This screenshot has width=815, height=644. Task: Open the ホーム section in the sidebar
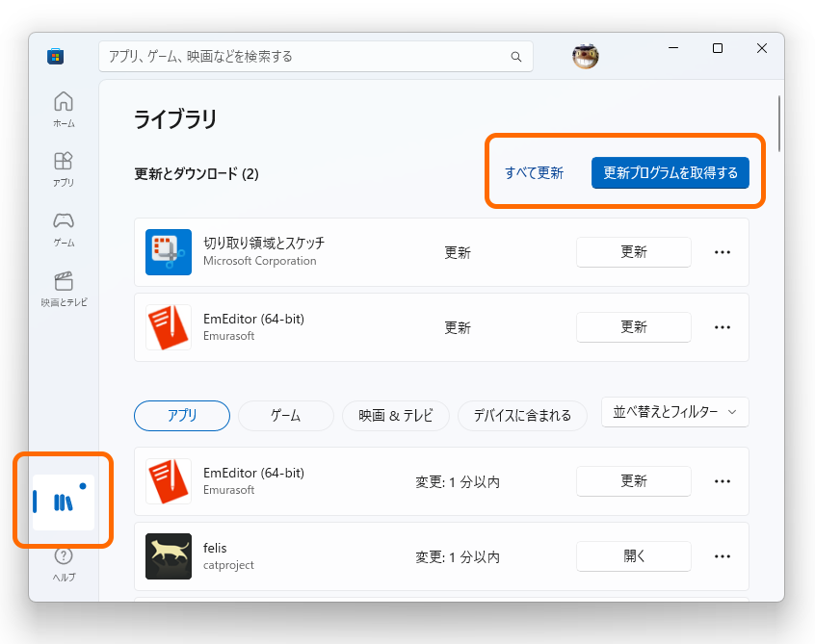click(x=63, y=108)
